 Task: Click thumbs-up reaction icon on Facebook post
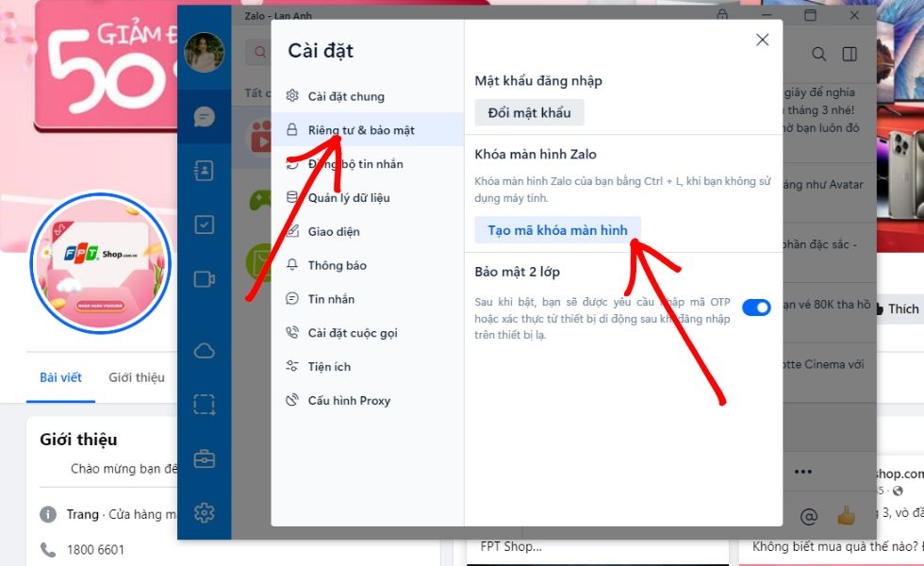[x=847, y=516]
